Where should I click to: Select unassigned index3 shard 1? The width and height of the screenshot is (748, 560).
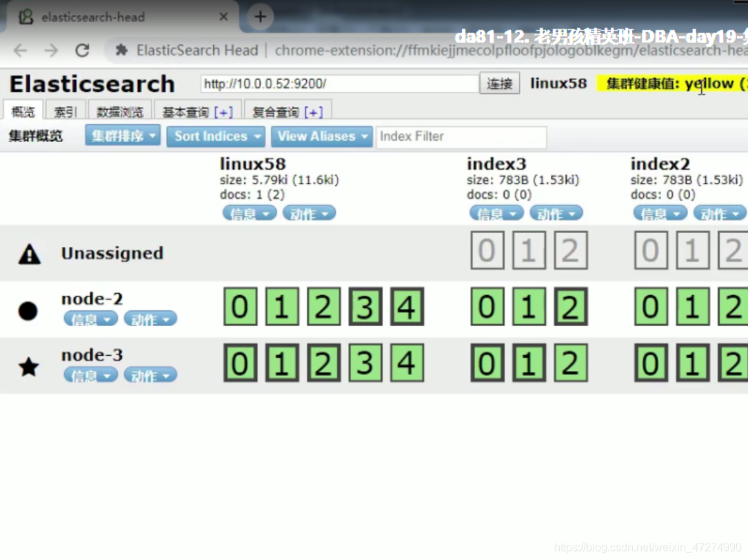pos(529,250)
